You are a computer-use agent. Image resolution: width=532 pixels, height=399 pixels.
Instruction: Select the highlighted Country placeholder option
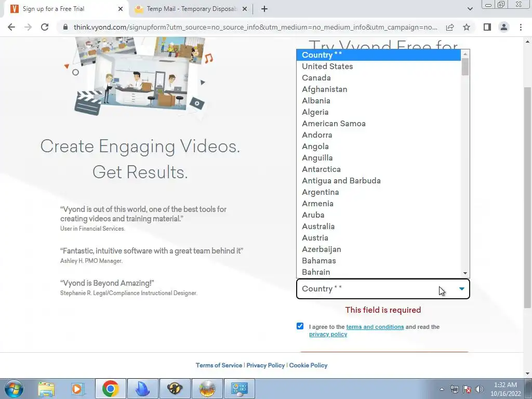[x=379, y=55]
